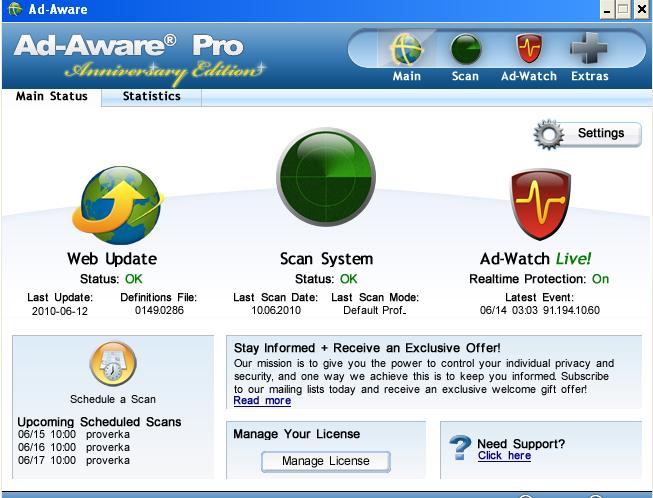Open the Click here support link
This screenshot has width=653, height=498.
pyautogui.click(x=504, y=456)
